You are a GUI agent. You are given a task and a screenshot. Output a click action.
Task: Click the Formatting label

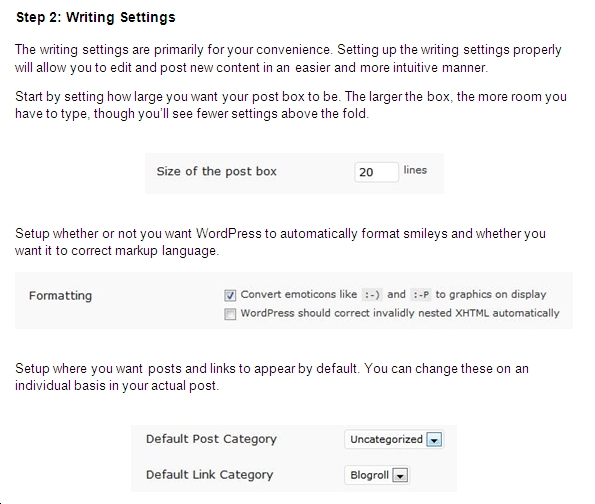(60, 296)
